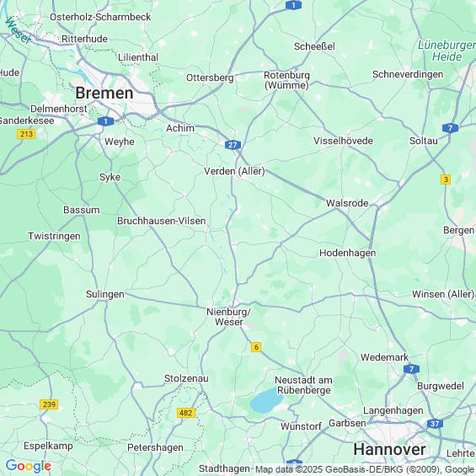Click the map data copyright text

tap(365, 469)
